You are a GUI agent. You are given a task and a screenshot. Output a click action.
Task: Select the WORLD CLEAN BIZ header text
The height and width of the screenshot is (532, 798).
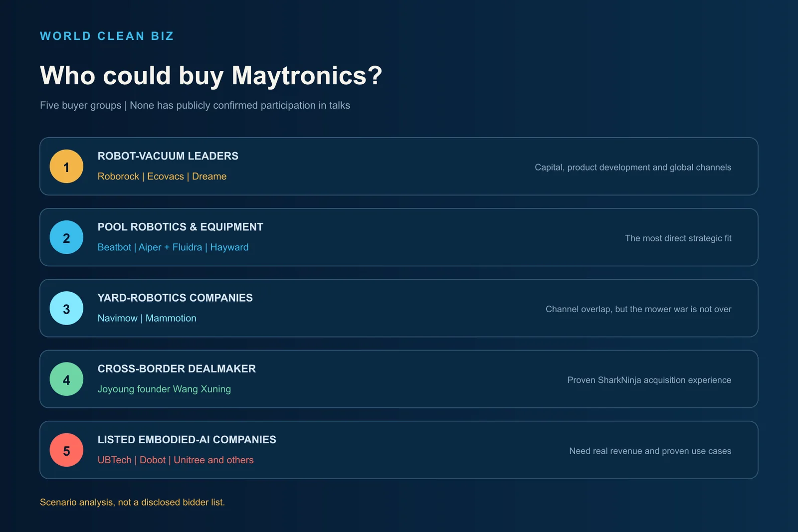pos(107,36)
